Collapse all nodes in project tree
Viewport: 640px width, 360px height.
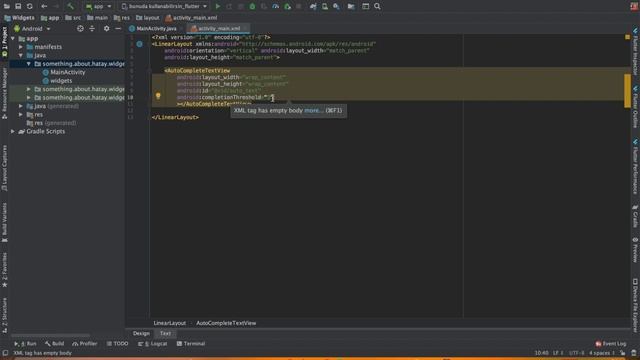pos(92,29)
